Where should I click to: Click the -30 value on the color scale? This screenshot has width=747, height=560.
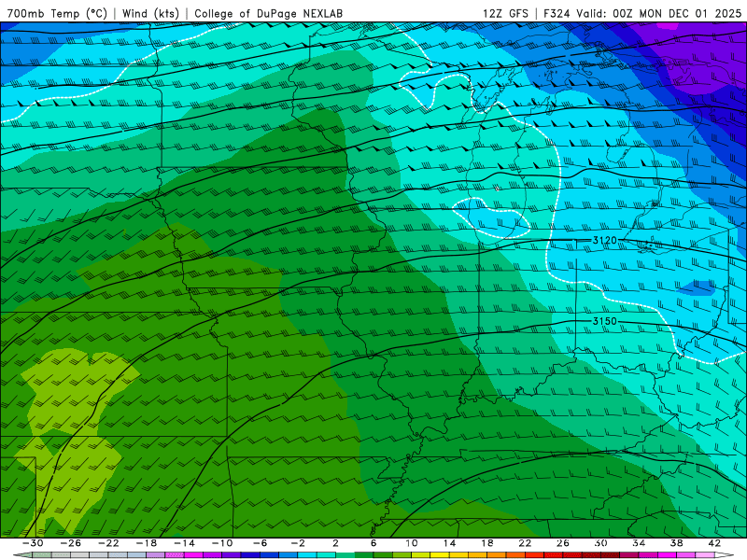tap(33, 543)
